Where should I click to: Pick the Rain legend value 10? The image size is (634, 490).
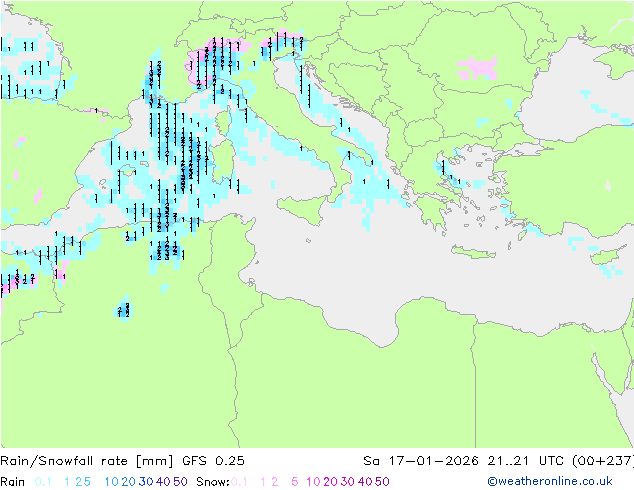pos(112,482)
